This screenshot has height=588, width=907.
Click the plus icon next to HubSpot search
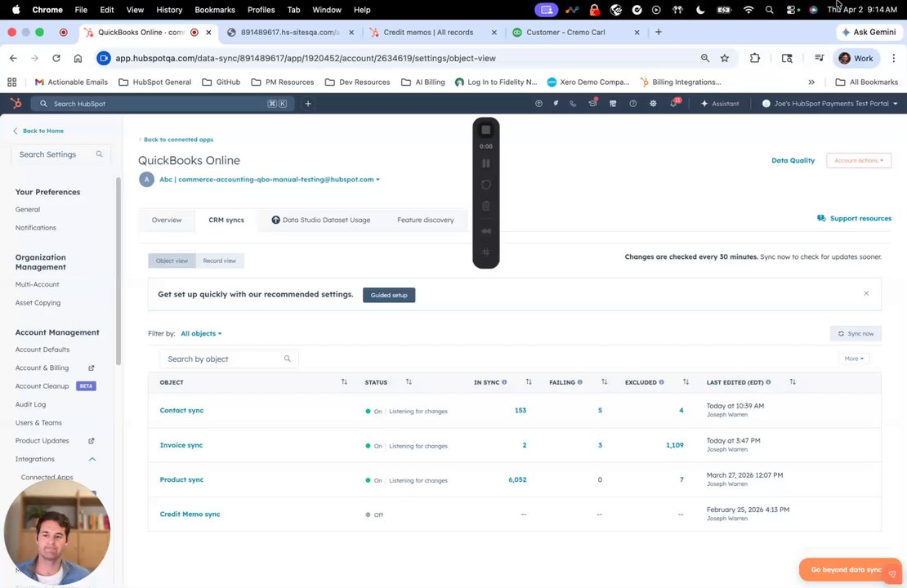click(308, 104)
